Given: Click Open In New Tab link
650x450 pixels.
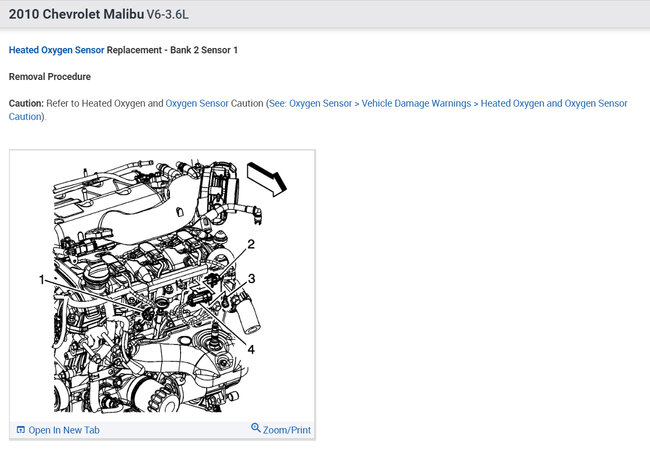Looking at the screenshot, I should point(64,430).
